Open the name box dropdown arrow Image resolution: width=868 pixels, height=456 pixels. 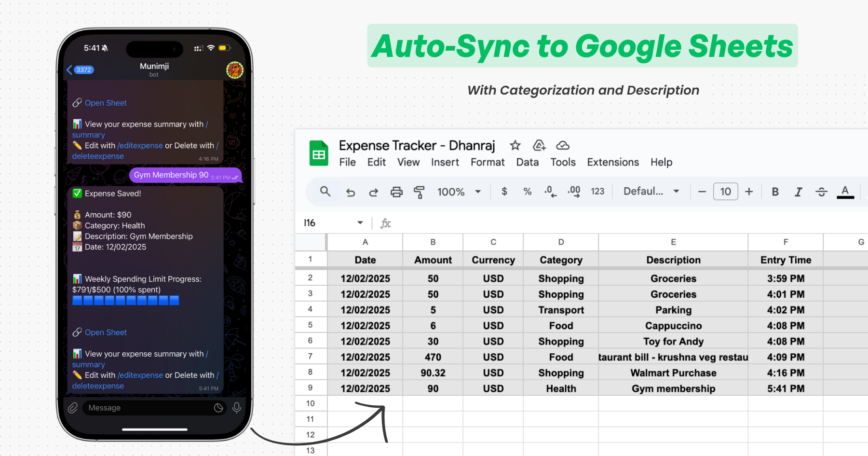coord(360,223)
